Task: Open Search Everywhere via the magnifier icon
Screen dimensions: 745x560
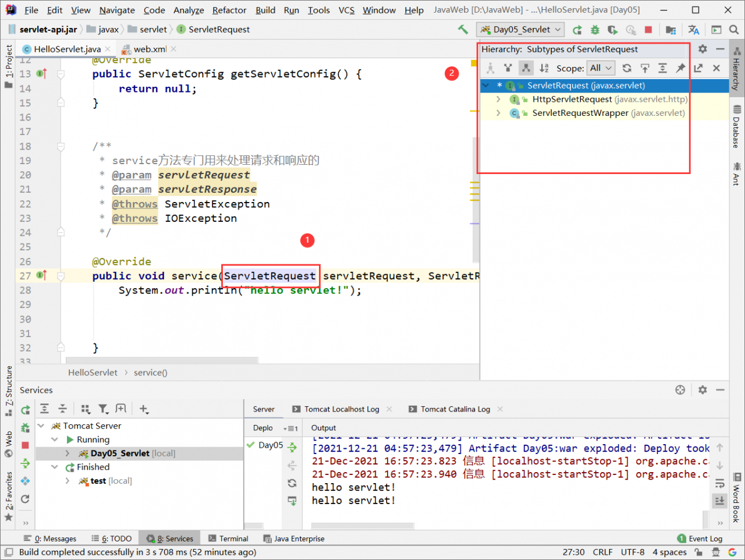Action: (x=734, y=30)
